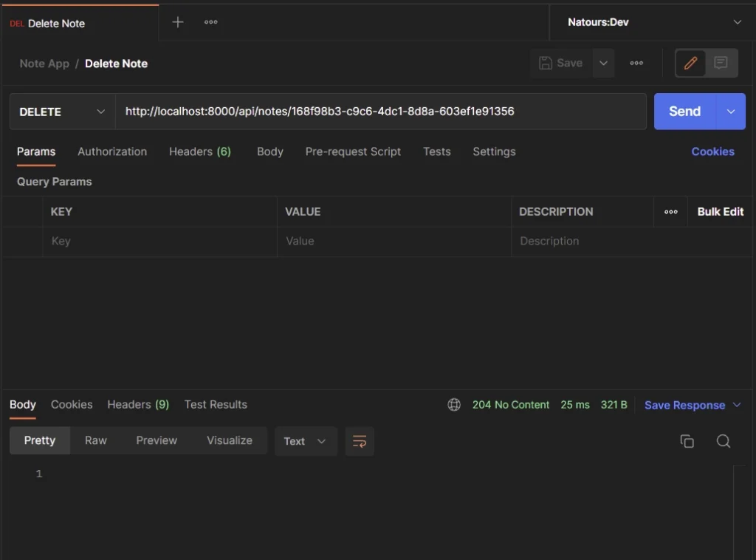
Task: Click the plus icon to open new tab
Action: (x=177, y=22)
